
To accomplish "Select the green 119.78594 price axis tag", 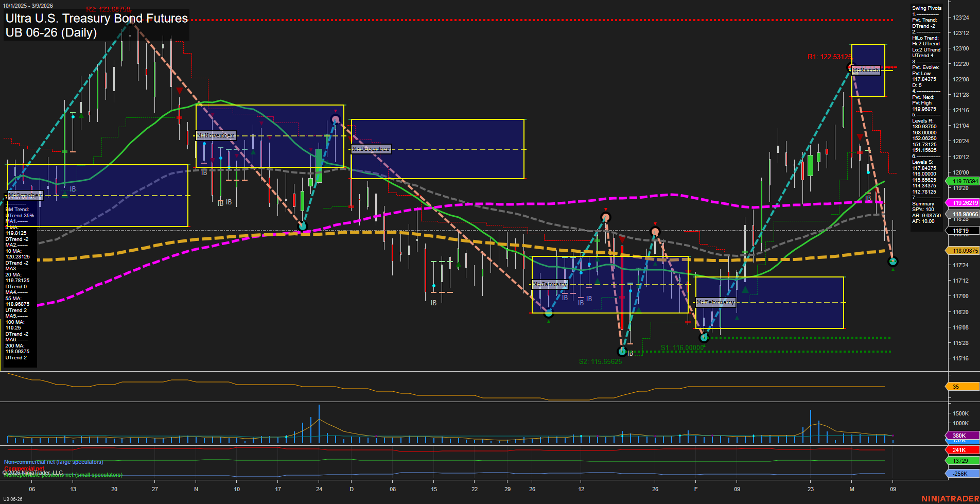I will (962, 181).
